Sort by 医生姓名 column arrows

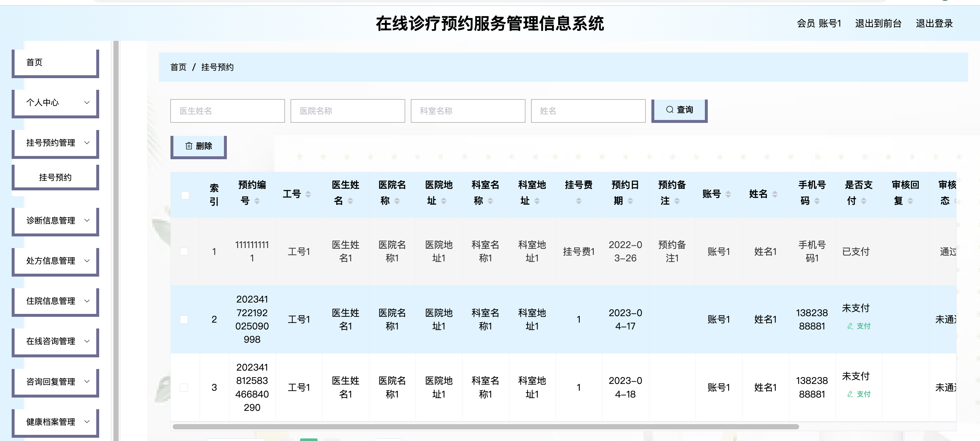click(x=350, y=201)
